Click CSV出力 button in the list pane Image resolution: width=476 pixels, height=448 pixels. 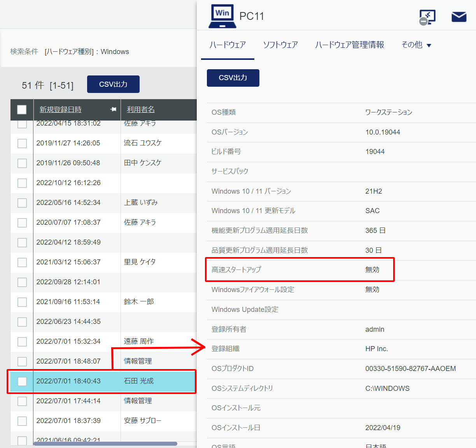click(113, 84)
